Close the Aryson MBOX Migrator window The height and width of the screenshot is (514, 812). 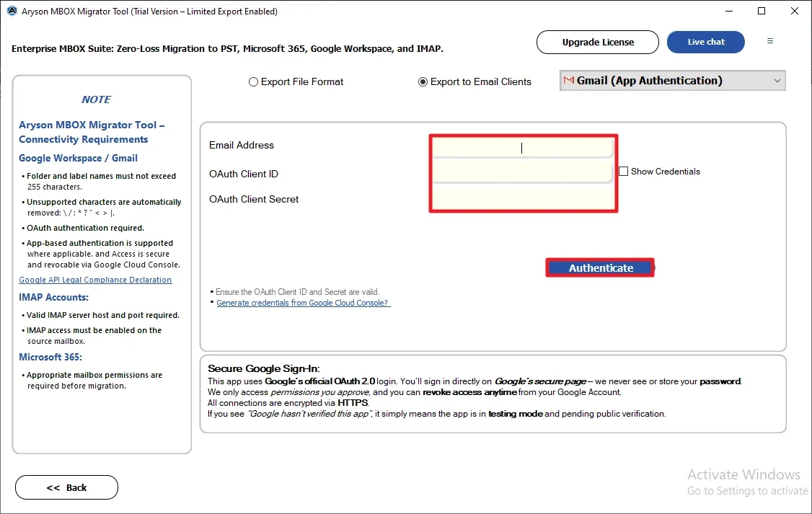click(795, 11)
